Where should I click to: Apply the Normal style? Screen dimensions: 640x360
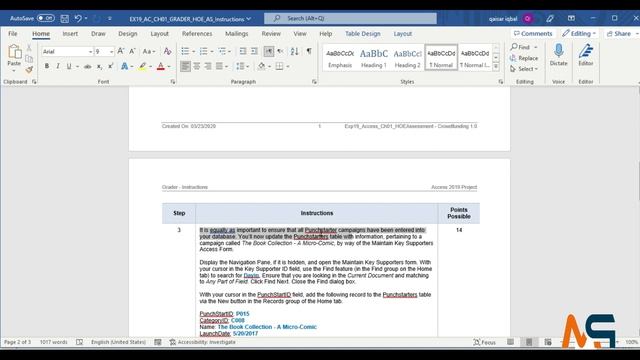click(441, 58)
